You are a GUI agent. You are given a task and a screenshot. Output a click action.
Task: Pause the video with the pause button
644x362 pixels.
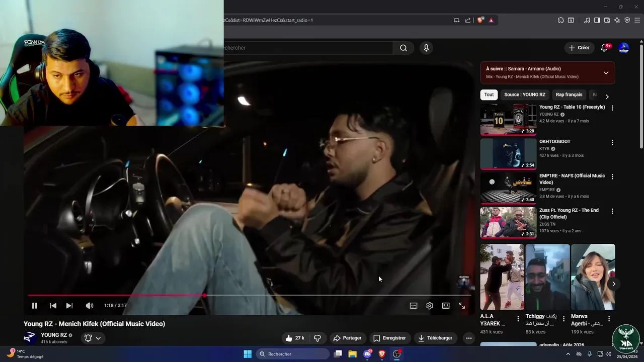34,306
